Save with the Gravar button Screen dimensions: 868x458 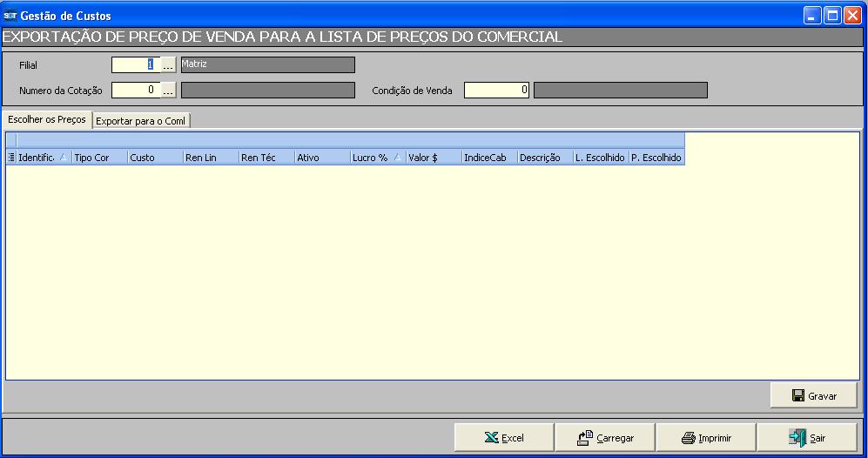pyautogui.click(x=813, y=395)
